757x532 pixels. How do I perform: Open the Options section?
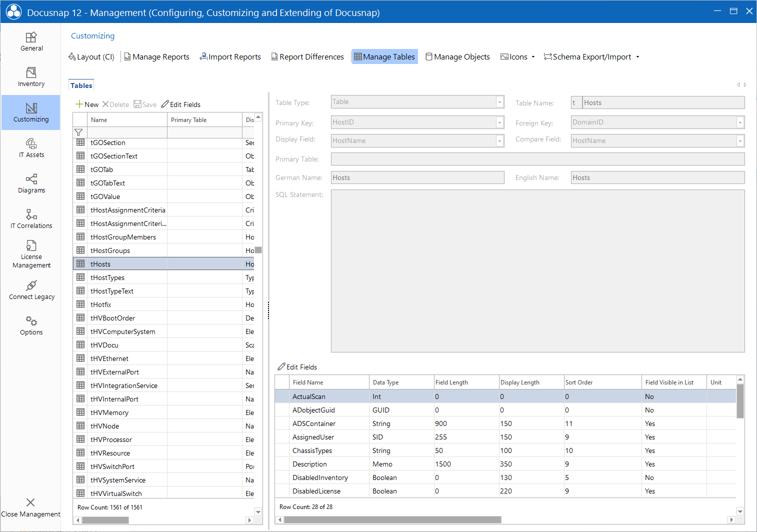tap(31, 325)
